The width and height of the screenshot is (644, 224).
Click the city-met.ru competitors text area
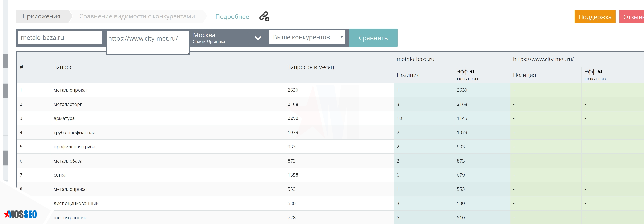147,43
